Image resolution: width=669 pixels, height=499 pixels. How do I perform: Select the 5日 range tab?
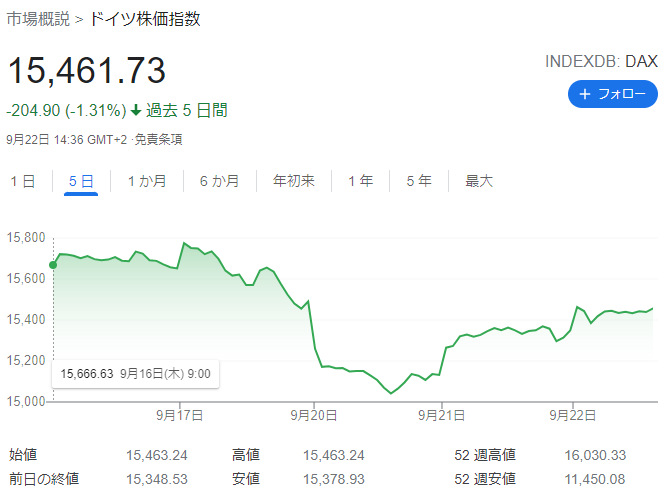click(81, 181)
